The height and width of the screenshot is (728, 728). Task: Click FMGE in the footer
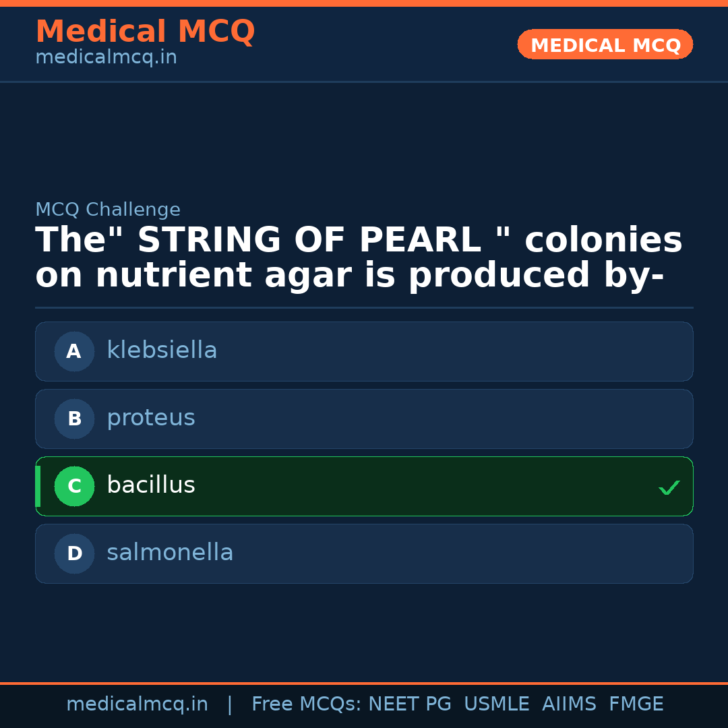[x=636, y=704]
